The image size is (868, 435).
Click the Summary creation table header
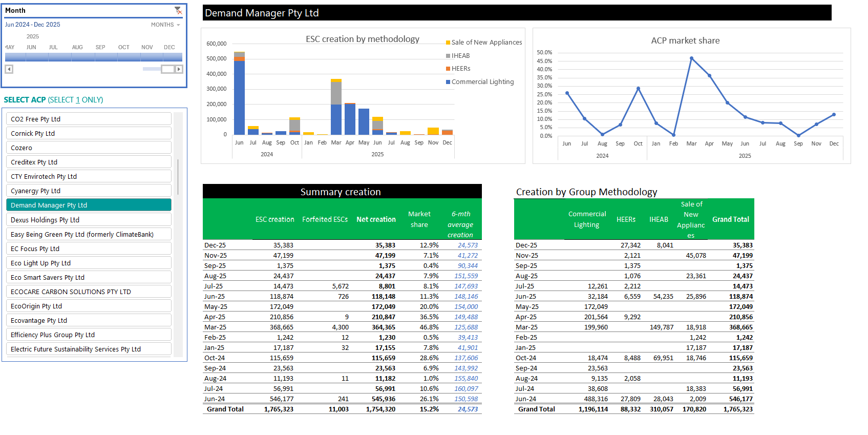click(x=342, y=192)
